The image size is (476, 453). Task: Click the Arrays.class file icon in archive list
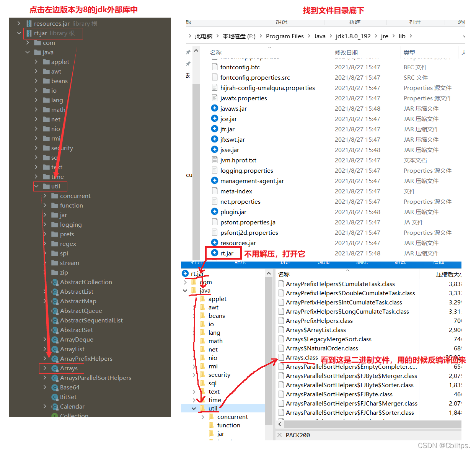click(x=281, y=358)
